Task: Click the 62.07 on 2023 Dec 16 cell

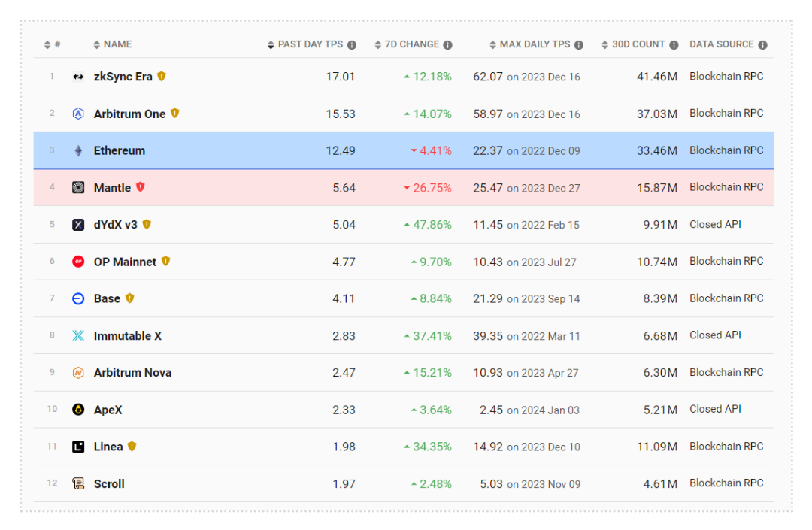Action: coord(526,77)
